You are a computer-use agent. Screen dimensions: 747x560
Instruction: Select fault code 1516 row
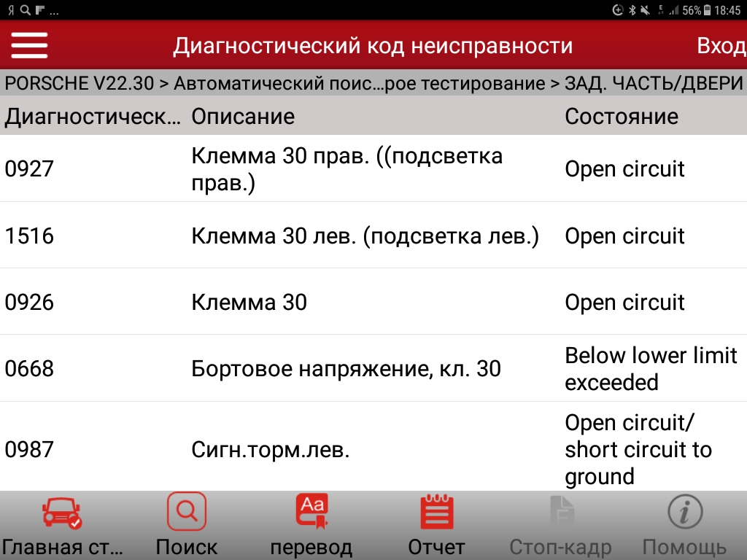point(365,236)
